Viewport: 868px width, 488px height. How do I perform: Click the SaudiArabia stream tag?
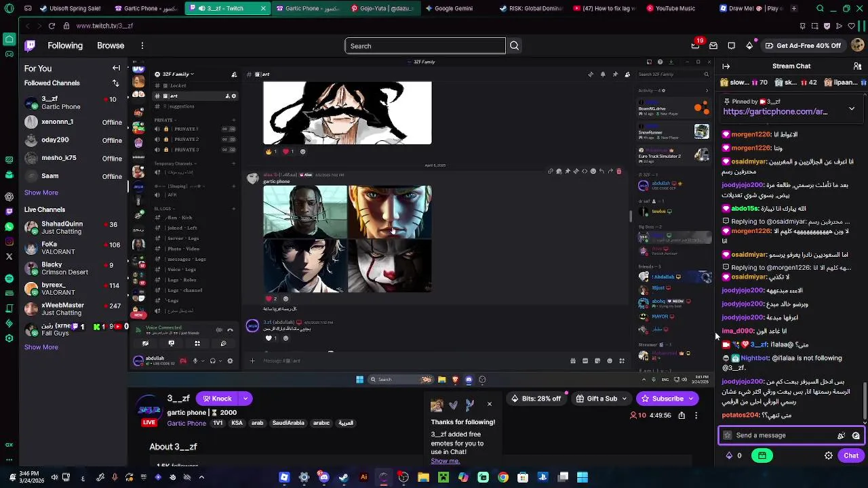(288, 423)
